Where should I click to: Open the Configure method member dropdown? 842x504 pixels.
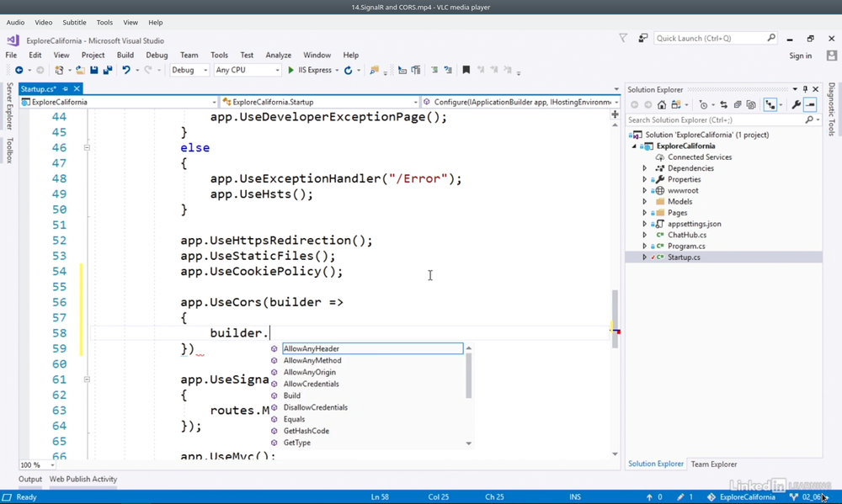521,102
